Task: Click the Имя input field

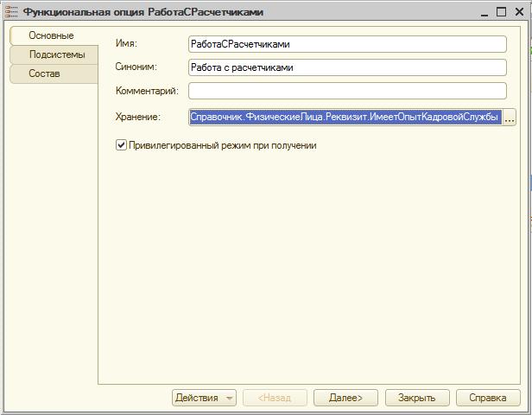Action: 347,44
